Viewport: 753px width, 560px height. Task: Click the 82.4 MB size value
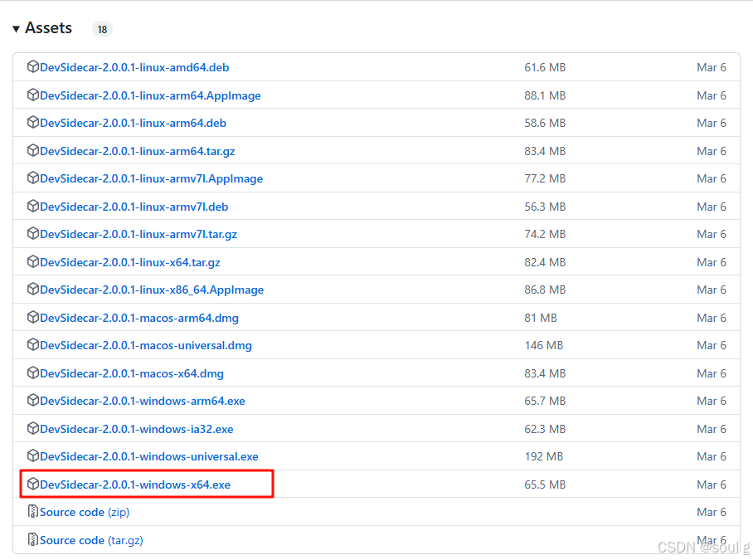point(545,262)
